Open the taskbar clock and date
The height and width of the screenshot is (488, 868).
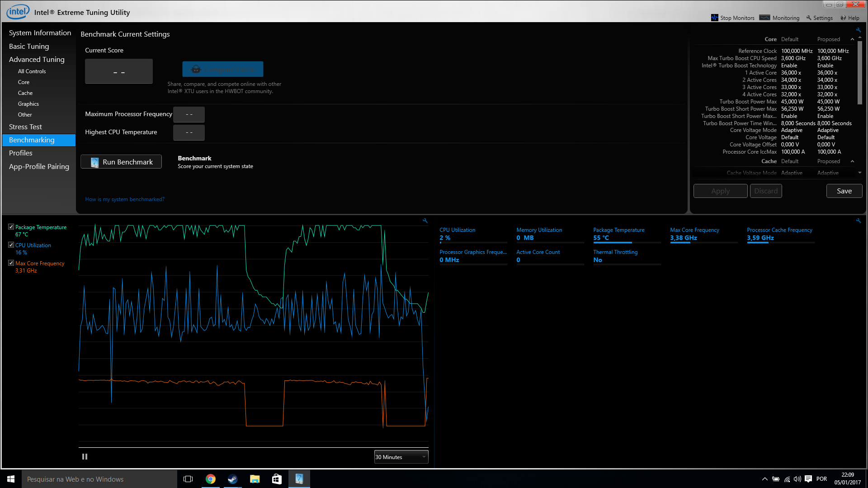point(848,479)
